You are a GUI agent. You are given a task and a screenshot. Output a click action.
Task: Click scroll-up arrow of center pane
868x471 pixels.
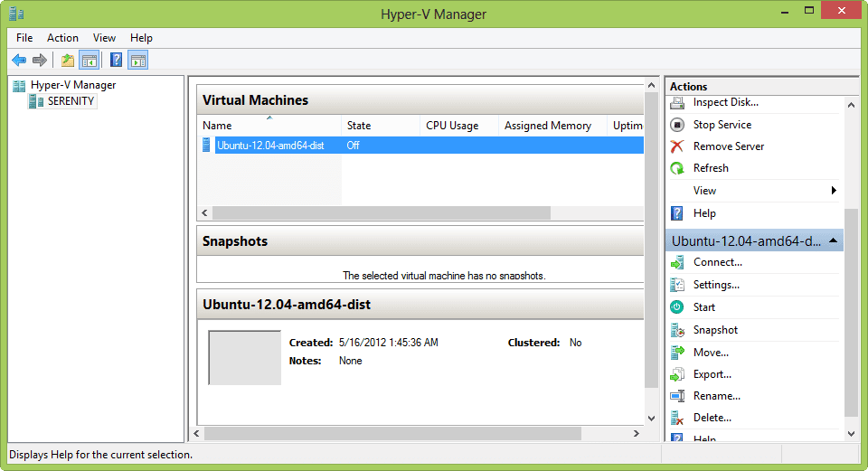click(x=652, y=85)
